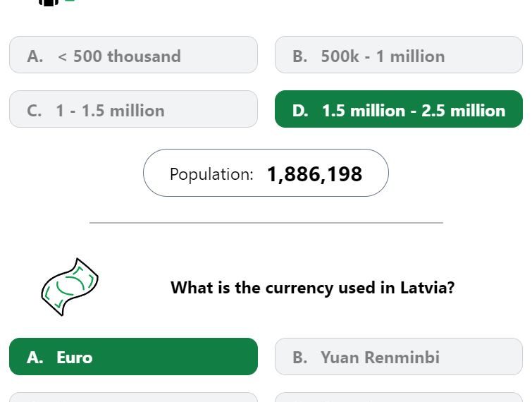
Task: Select answer B. Yuan Renminbi
Action: pyautogui.click(x=399, y=356)
